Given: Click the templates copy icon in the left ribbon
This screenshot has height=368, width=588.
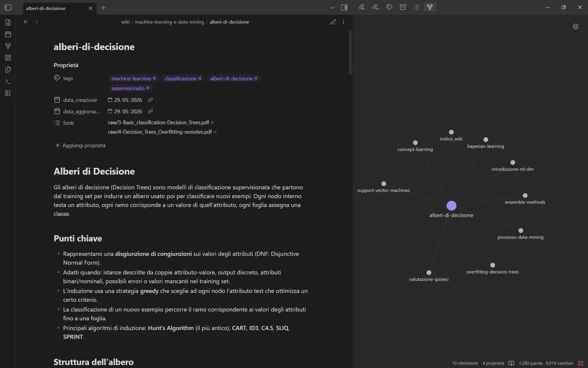Looking at the screenshot, I should click(x=8, y=70).
